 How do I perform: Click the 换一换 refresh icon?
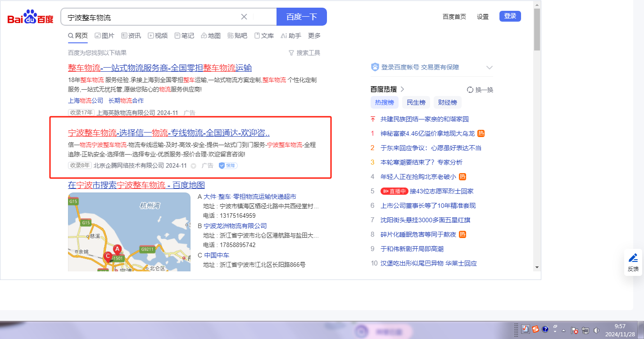(470, 90)
